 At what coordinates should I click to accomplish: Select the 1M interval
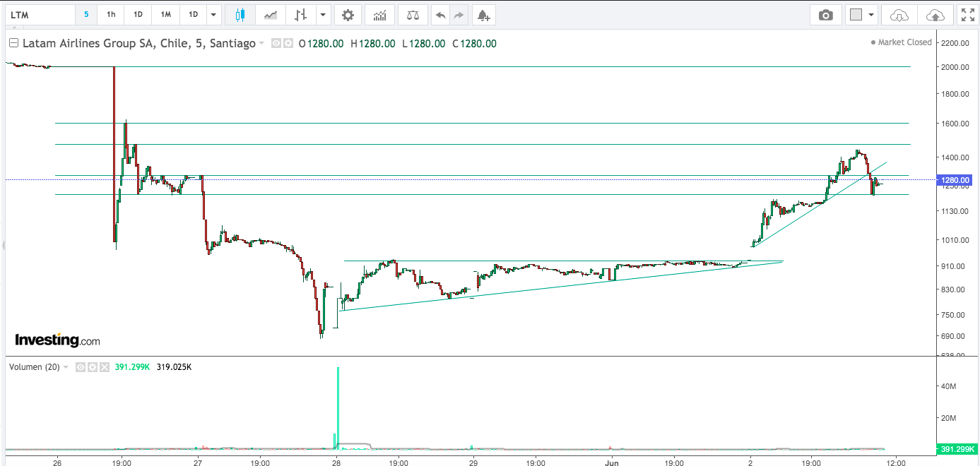point(165,15)
